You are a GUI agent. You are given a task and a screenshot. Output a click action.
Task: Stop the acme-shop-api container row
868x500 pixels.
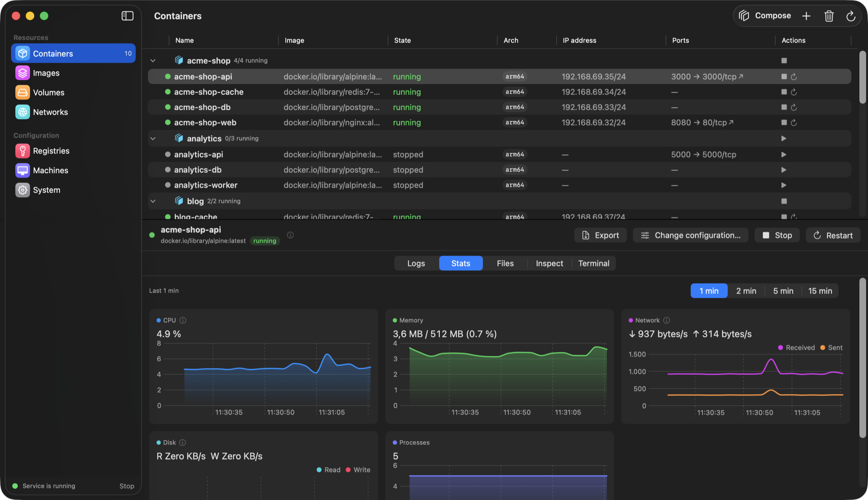pyautogui.click(x=784, y=77)
